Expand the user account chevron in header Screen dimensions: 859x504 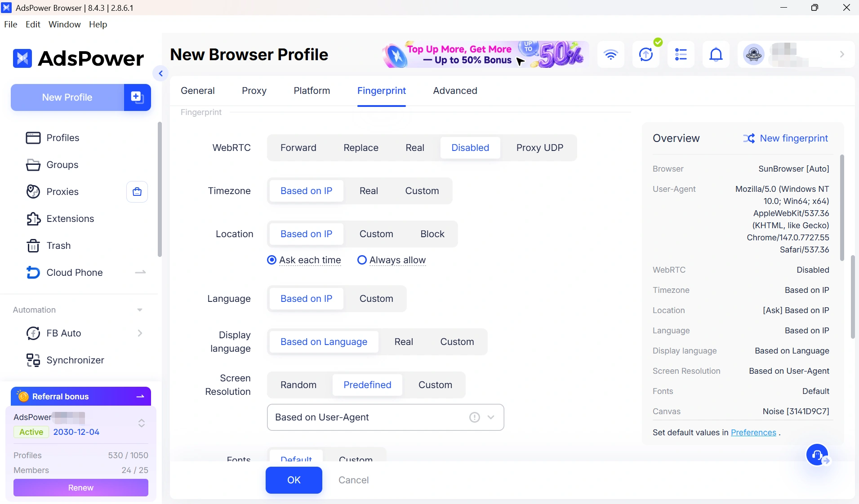(842, 54)
